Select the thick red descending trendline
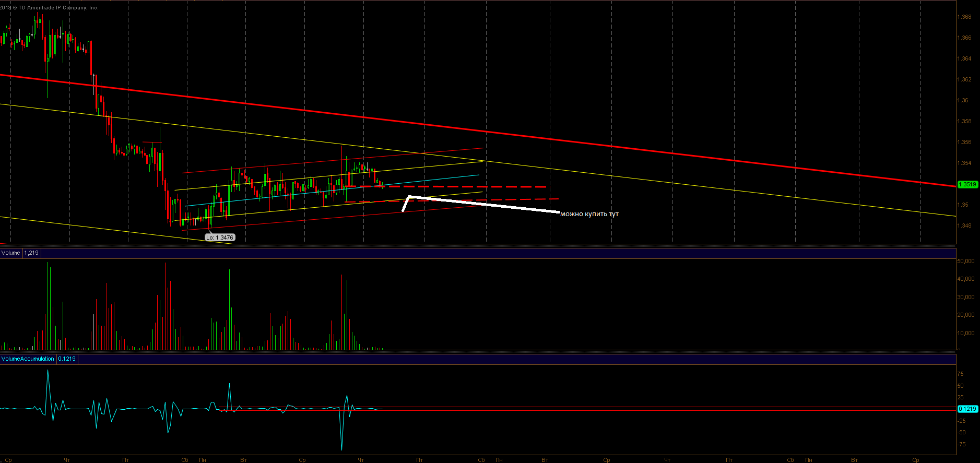Image resolution: width=980 pixels, height=463 pixels. pos(478,130)
